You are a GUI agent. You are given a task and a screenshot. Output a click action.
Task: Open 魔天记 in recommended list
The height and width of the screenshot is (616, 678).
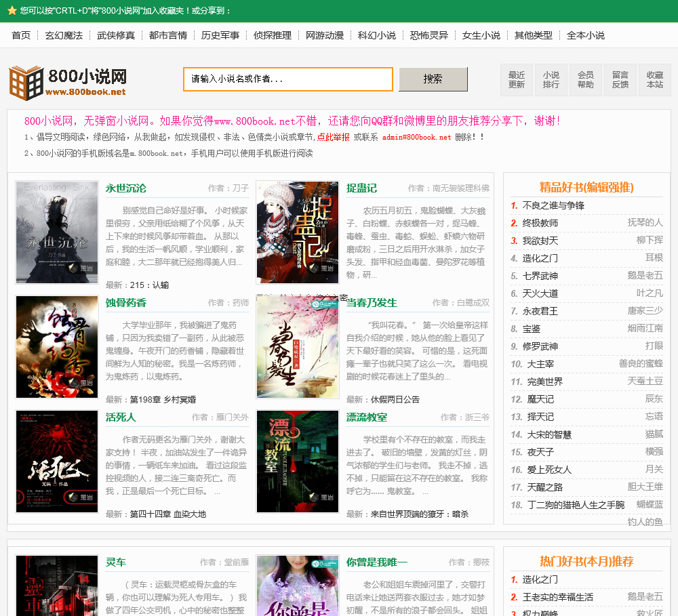coord(540,399)
